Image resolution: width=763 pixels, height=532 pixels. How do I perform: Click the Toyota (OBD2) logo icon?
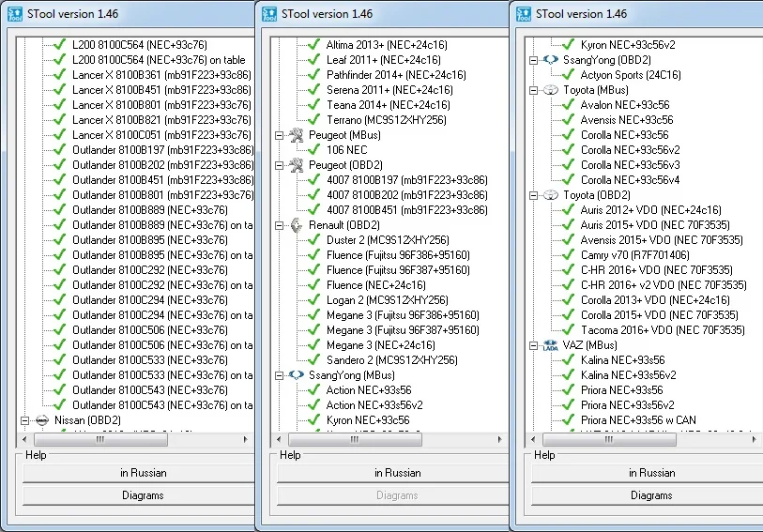coord(550,195)
